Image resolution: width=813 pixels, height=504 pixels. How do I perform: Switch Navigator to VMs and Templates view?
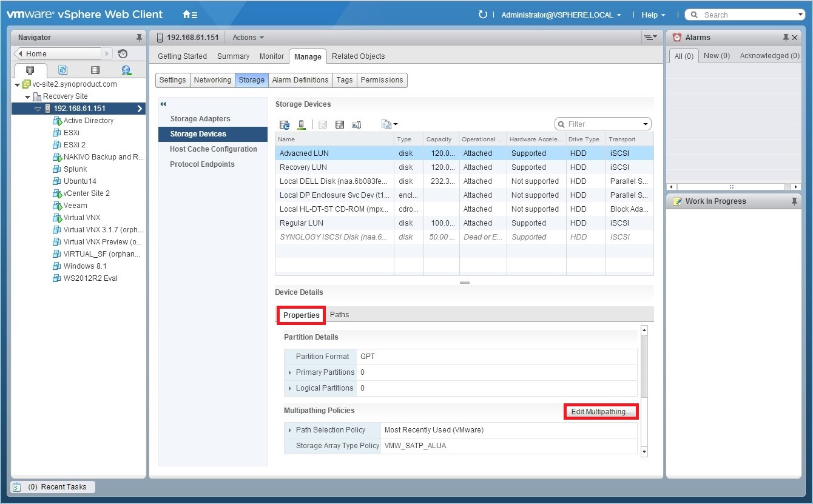coord(63,70)
